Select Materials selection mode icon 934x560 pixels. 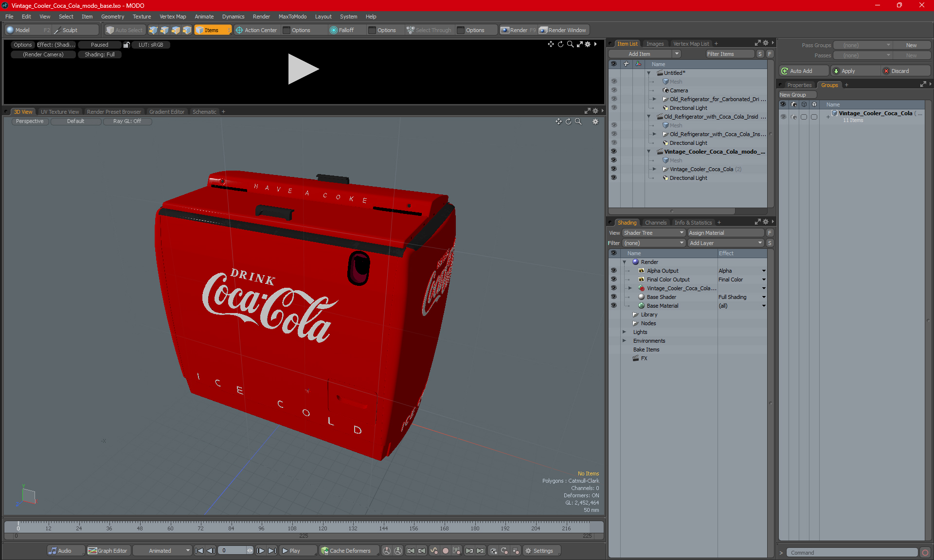(187, 30)
